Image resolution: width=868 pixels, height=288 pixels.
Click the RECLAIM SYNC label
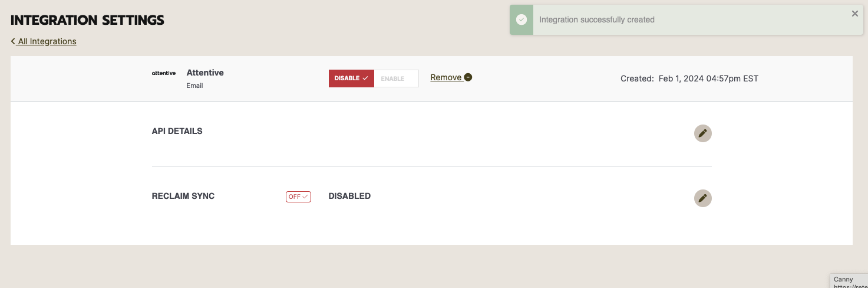[x=183, y=196]
